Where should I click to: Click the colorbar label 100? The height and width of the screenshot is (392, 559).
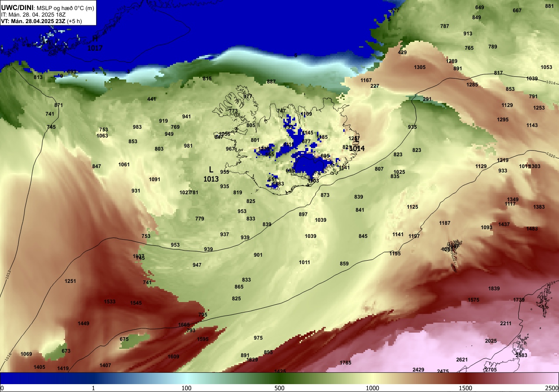tap(186, 388)
